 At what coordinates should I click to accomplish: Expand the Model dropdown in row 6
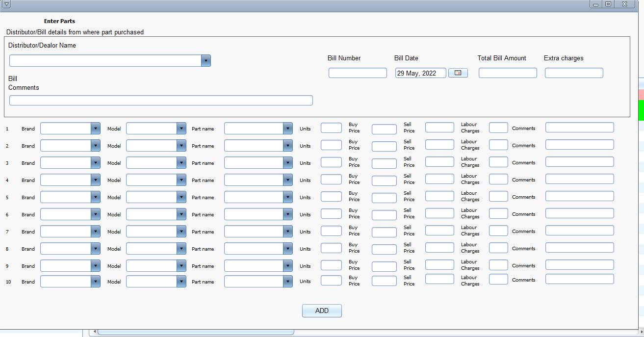coord(181,214)
